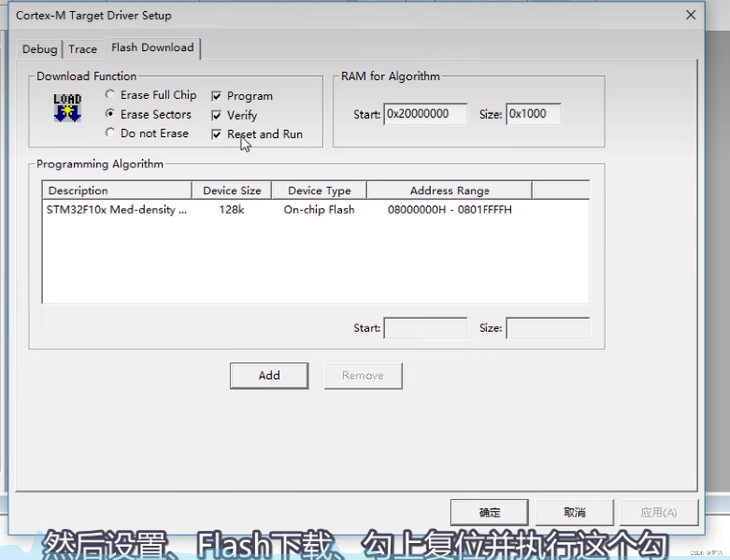Image resolution: width=730 pixels, height=560 pixels.
Task: Click the Device Size column header
Action: pyautogui.click(x=232, y=190)
